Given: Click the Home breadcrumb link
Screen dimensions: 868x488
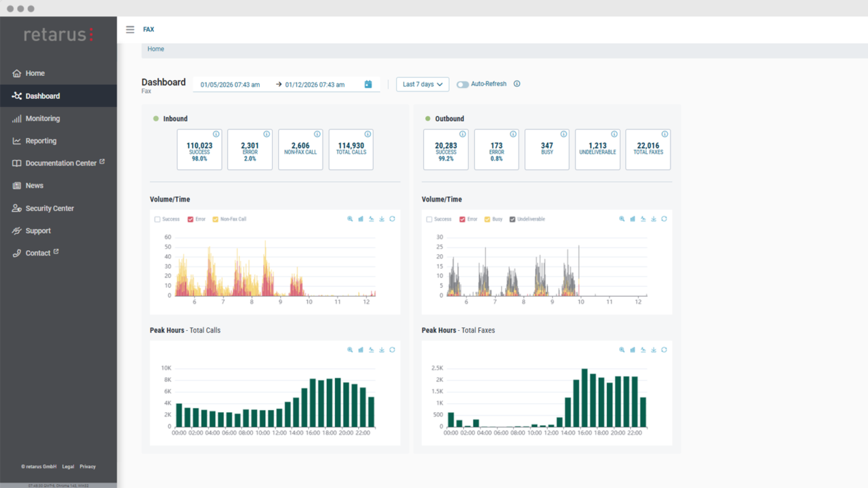Looking at the screenshot, I should [x=155, y=49].
